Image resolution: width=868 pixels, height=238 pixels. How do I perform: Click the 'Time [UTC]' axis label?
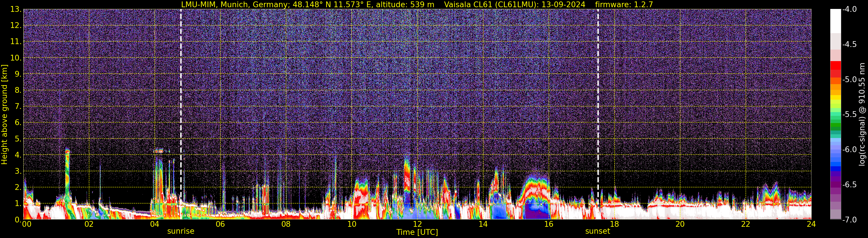[417, 232]
